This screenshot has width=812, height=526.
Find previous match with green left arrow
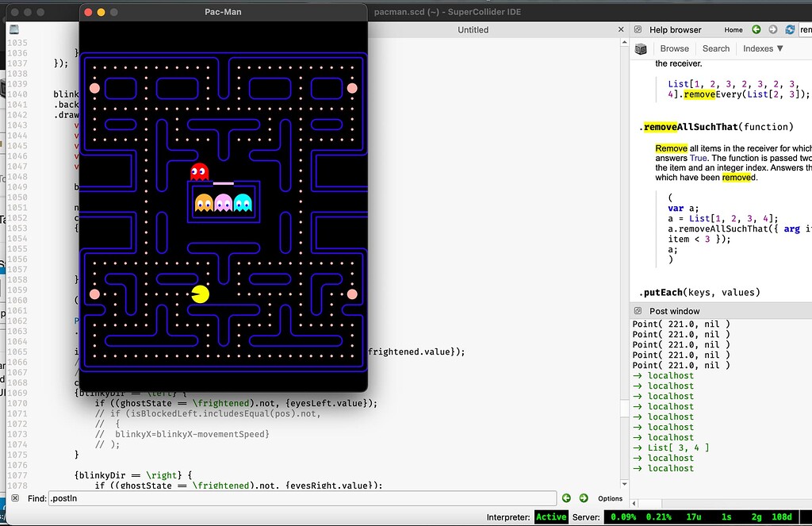[x=566, y=498]
